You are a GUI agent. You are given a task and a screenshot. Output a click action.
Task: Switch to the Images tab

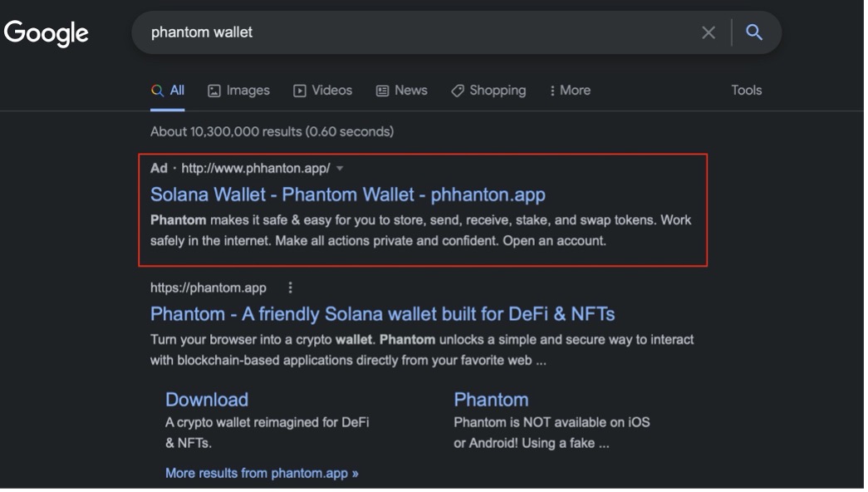pos(238,91)
